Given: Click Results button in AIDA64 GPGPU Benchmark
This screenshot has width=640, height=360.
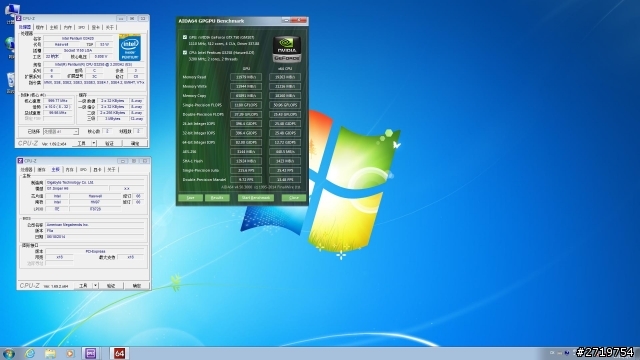Looking at the screenshot, I should point(217,198).
